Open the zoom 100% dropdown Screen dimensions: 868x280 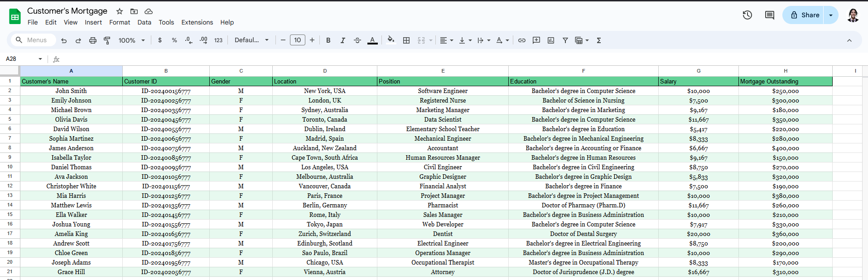(x=131, y=40)
